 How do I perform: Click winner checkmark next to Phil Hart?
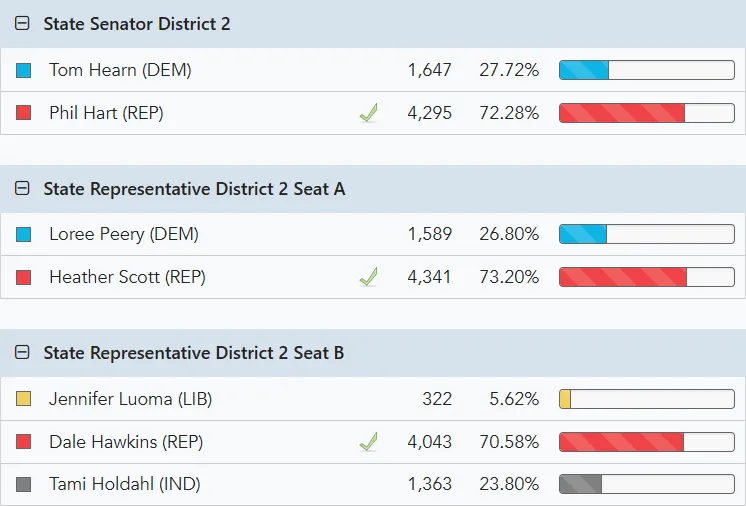368,114
